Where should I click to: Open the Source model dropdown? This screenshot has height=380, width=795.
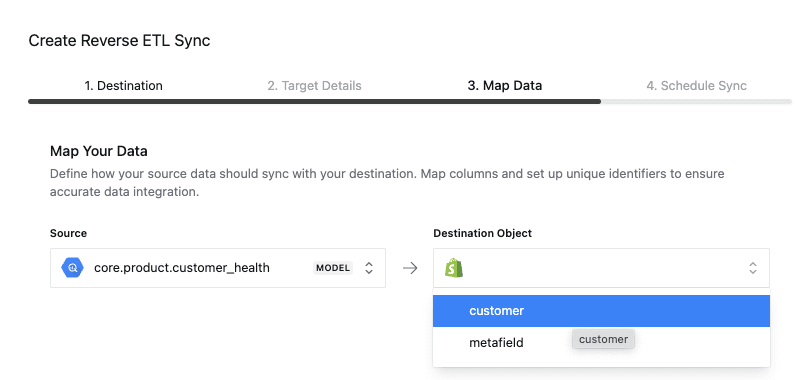218,268
